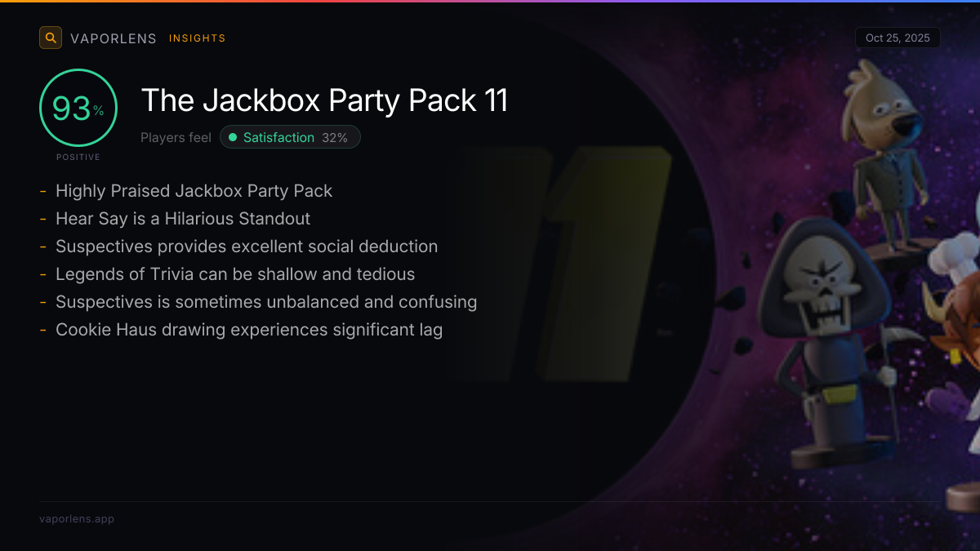Click the VaporLens magnifier logo icon
The height and width of the screenshot is (551, 980).
[51, 38]
